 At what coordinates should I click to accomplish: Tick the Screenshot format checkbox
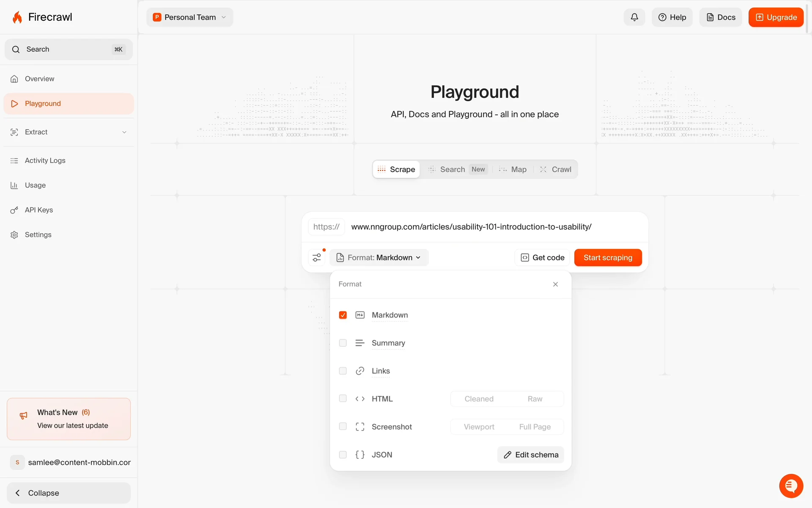[343, 426]
